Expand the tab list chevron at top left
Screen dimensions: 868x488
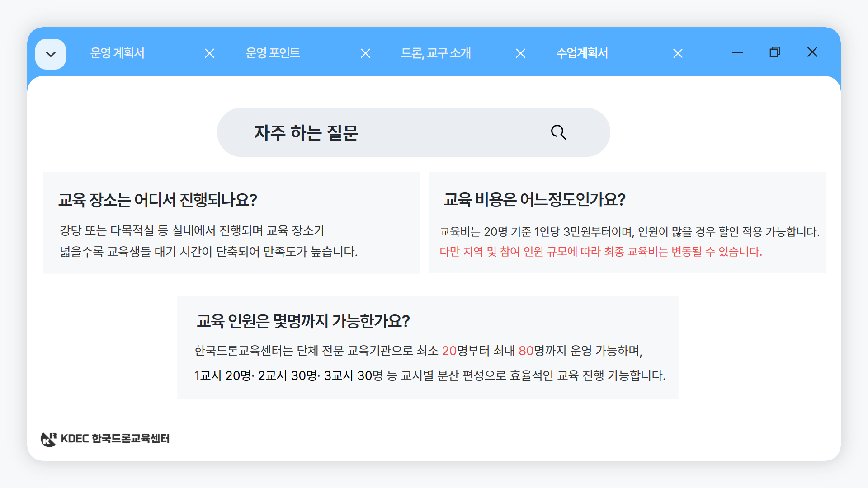[51, 53]
